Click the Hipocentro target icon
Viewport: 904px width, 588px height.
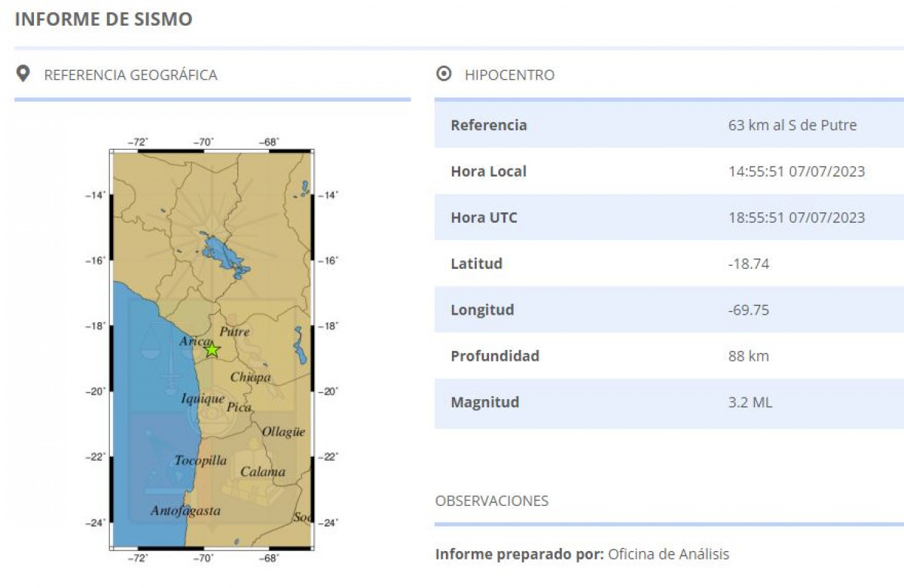point(444,74)
